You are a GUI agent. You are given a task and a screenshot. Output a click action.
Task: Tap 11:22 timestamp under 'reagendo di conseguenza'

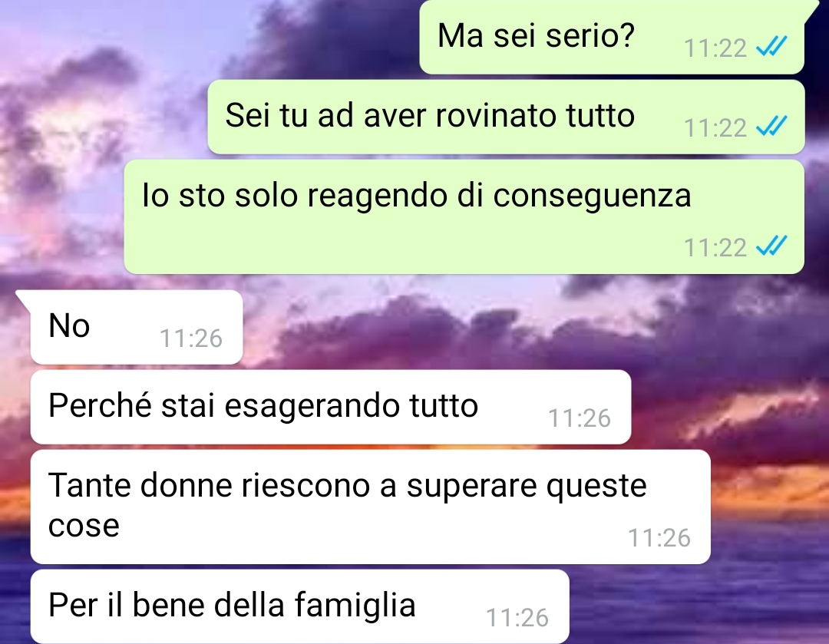715,248
